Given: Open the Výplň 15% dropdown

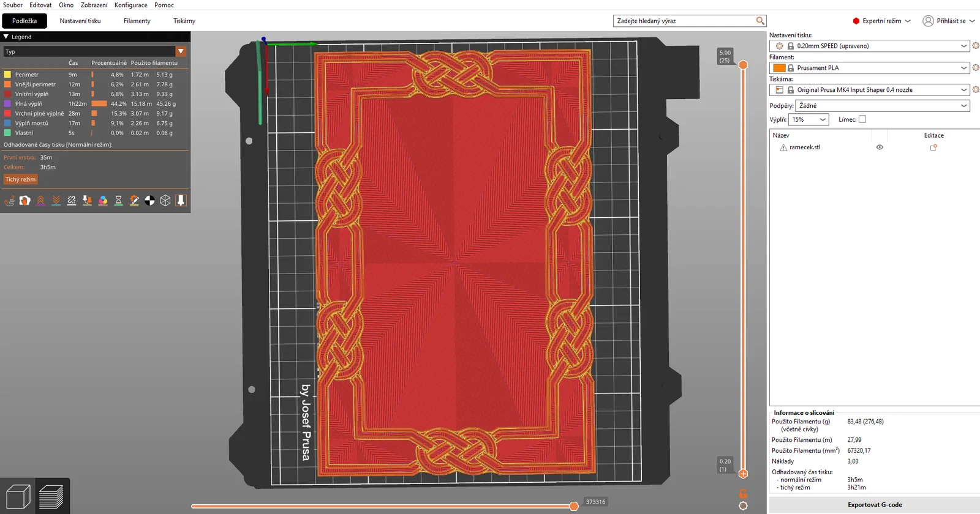Looking at the screenshot, I should click(809, 119).
